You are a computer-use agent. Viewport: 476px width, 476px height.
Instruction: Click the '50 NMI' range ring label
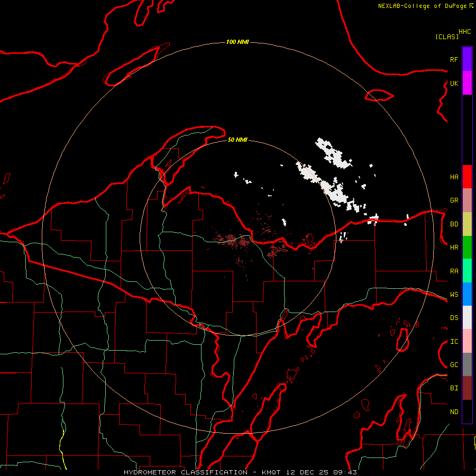(237, 140)
